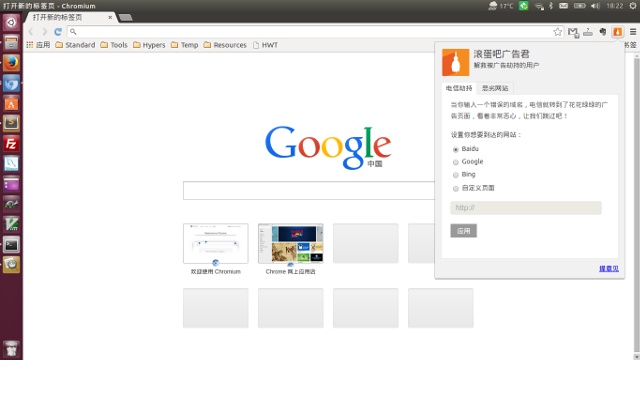Open the Chromium hamburger menu

tap(633, 32)
